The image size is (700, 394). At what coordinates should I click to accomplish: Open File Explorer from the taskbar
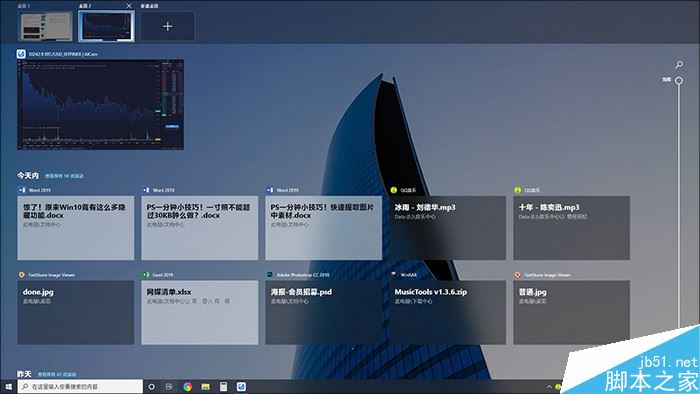205,387
